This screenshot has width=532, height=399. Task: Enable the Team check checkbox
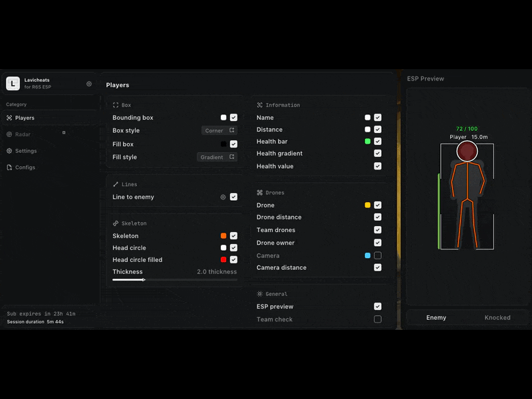point(378,319)
